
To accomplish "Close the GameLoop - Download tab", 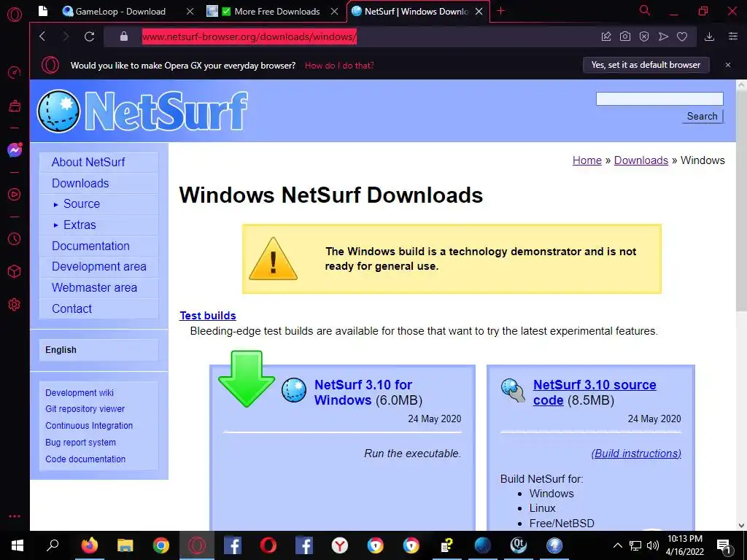I will pyautogui.click(x=190, y=11).
